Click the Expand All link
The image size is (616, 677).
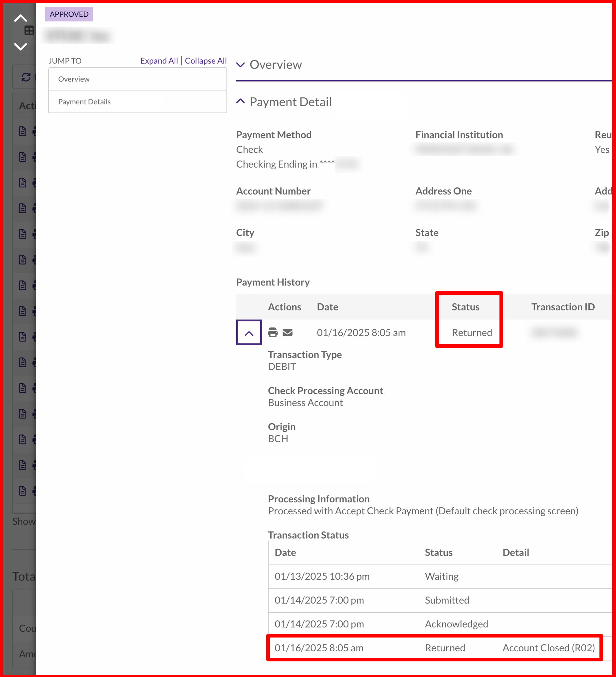click(159, 61)
